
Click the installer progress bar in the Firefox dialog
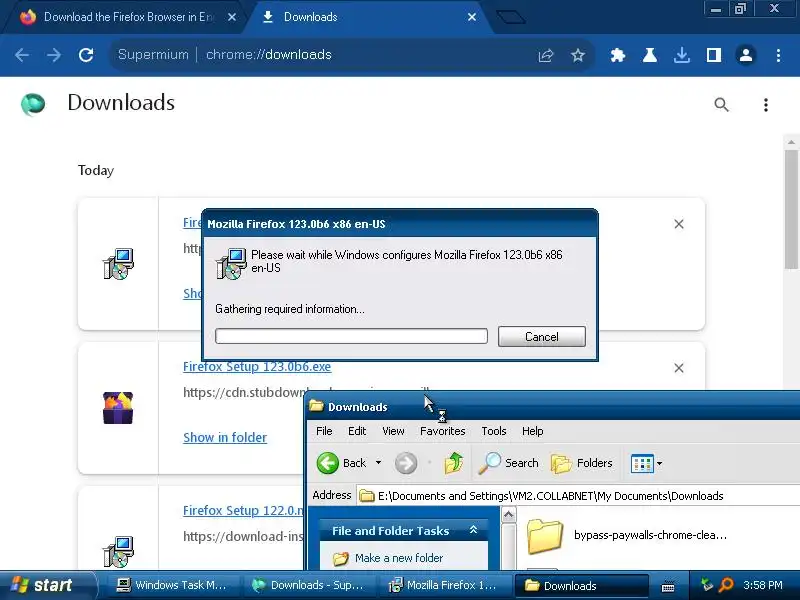point(351,336)
